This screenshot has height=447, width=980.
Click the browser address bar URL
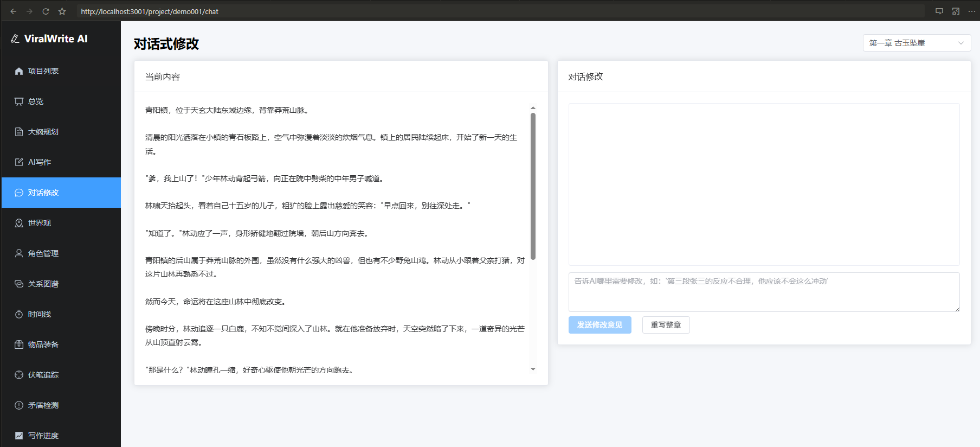150,11
